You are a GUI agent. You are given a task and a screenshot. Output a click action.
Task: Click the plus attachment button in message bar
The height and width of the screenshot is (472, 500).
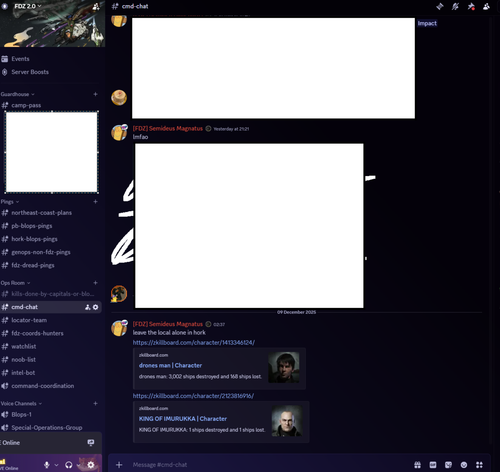coord(119,465)
